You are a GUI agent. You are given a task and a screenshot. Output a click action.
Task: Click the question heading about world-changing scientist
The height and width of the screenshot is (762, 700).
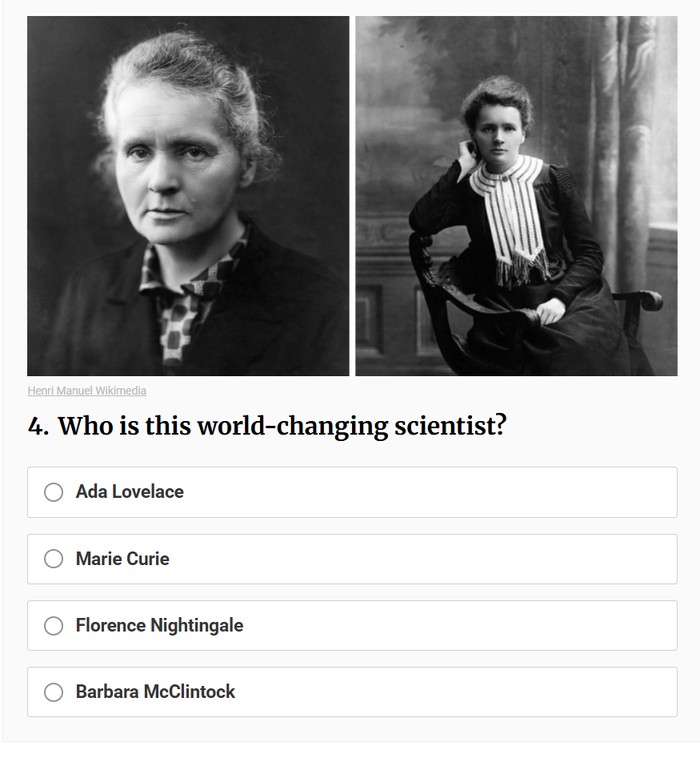pos(267,426)
